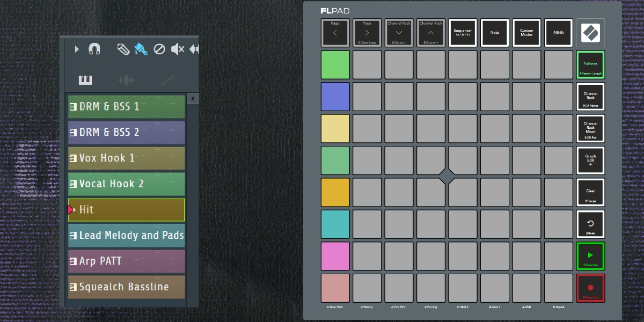Select the DRM & BSS 1 pattern

127,107
